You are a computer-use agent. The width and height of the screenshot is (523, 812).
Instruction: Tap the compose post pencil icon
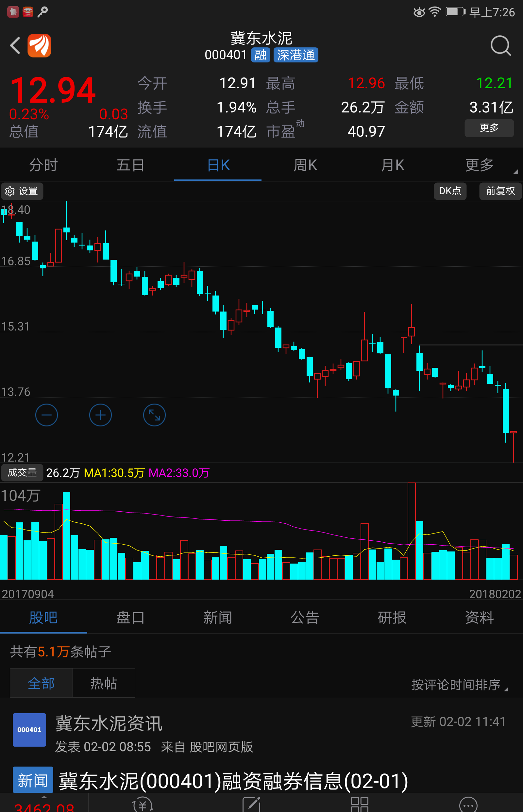(252, 804)
